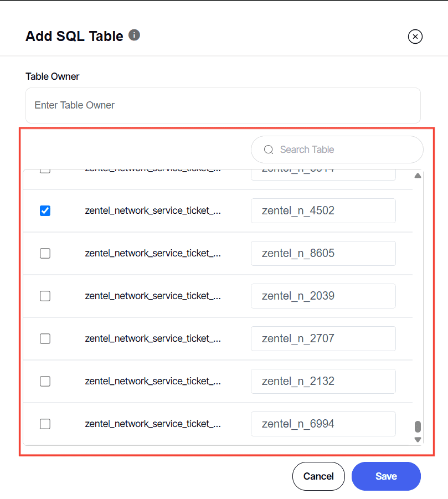Viewport: 448px width, 499px height.
Task: Enable the zentel_n_6994 table checkbox
Action: pos(45,424)
